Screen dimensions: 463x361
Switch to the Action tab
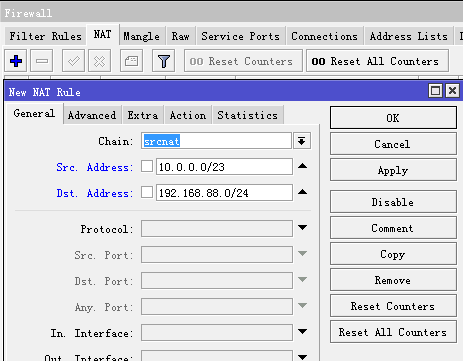pyautogui.click(x=188, y=115)
